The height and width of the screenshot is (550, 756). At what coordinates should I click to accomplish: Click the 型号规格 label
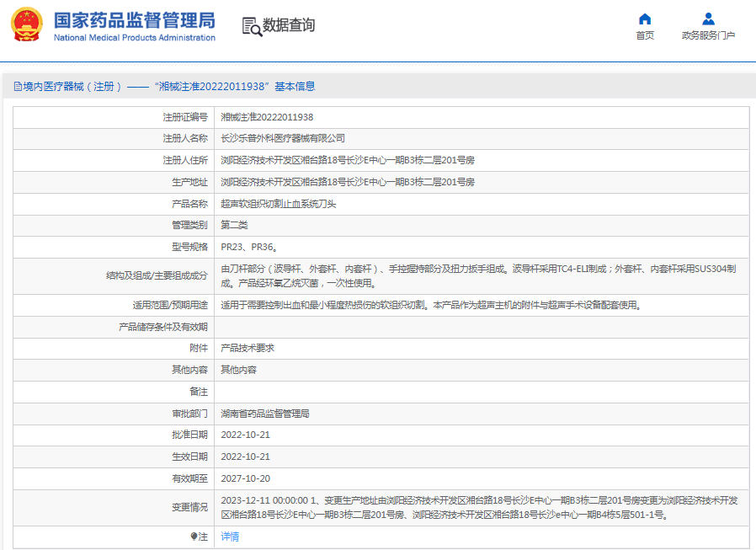189,247
